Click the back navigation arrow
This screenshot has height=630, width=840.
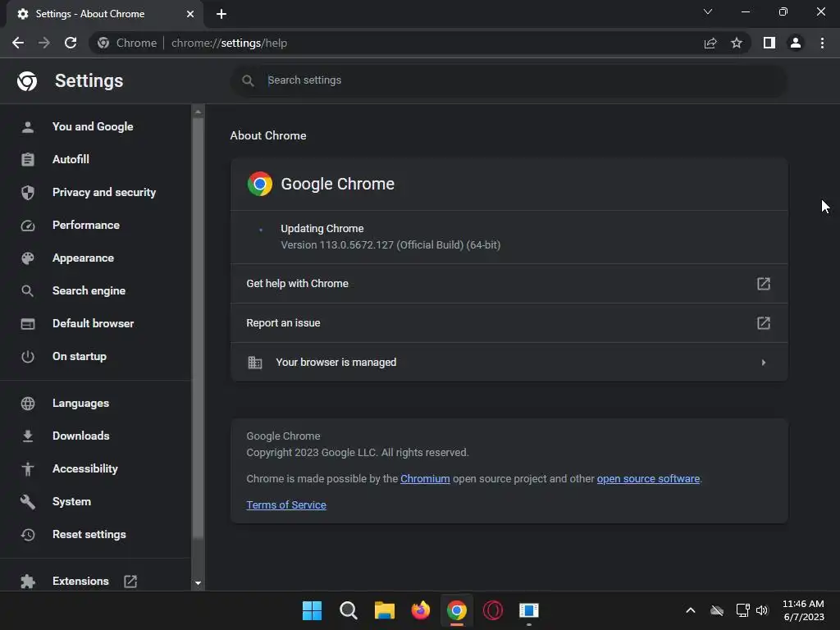click(18, 43)
